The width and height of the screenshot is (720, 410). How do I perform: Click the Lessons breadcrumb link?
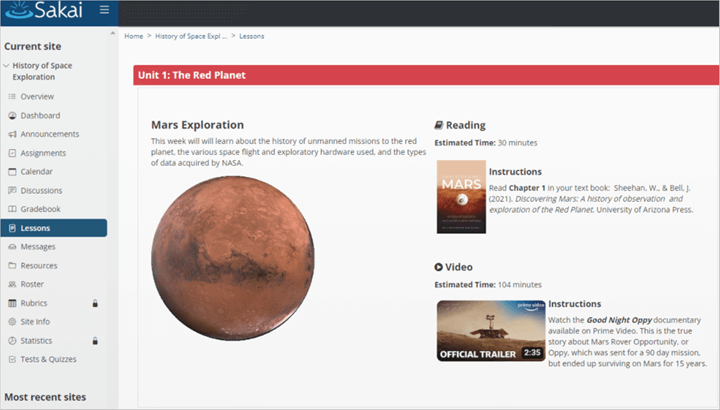point(251,36)
